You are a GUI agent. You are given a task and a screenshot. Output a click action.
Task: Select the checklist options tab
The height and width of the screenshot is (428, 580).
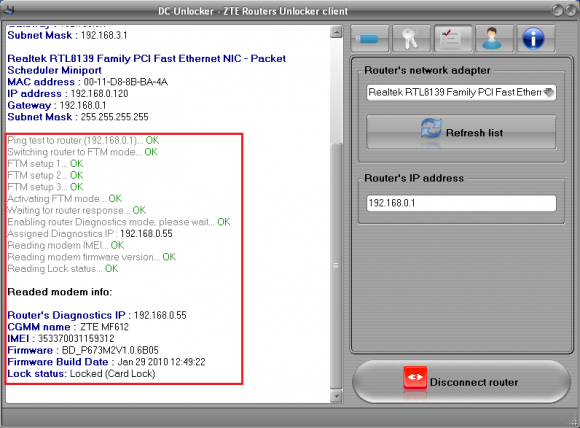click(453, 38)
